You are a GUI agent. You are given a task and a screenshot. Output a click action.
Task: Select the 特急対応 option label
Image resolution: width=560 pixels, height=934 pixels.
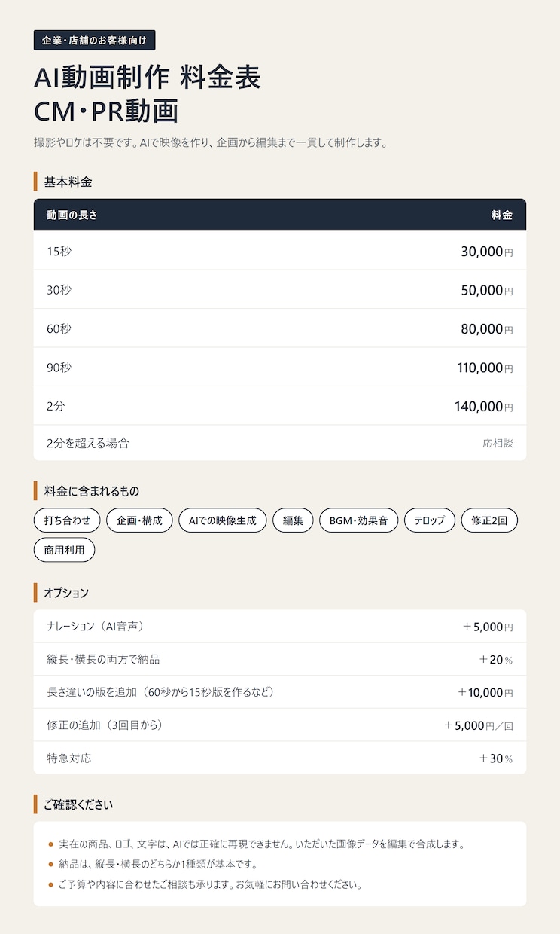[69, 758]
